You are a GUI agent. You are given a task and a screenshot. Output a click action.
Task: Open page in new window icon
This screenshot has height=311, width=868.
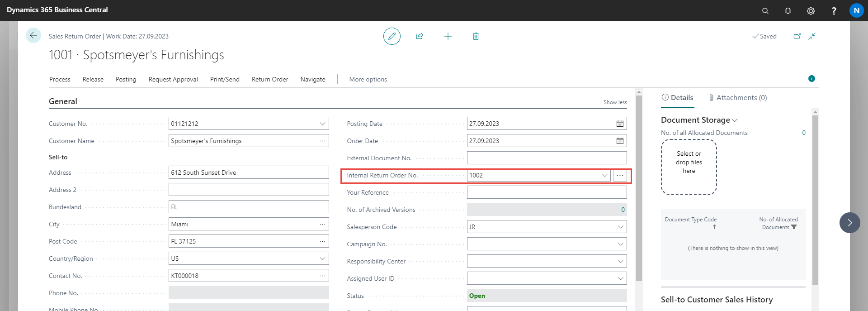(797, 36)
